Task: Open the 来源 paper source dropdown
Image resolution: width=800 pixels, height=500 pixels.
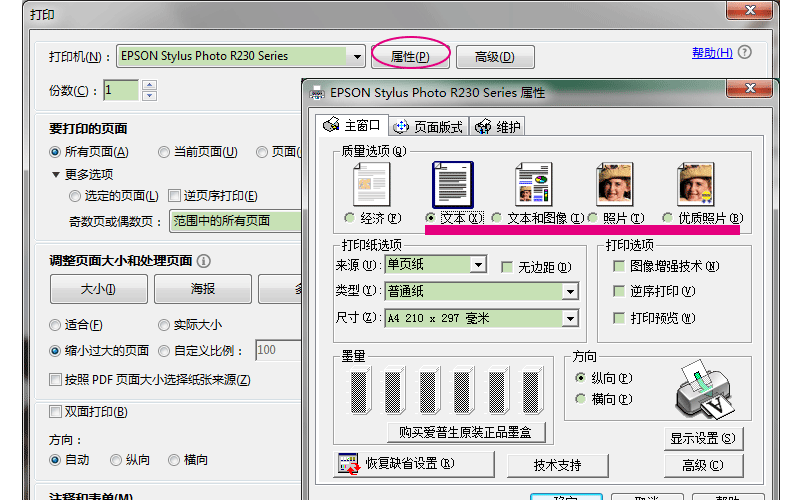Action: tap(478, 264)
